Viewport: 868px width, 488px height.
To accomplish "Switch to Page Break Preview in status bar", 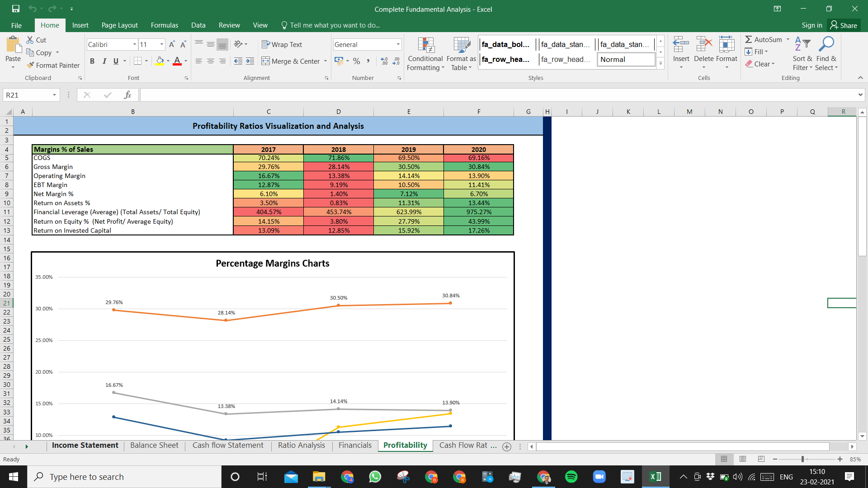I will click(x=761, y=459).
